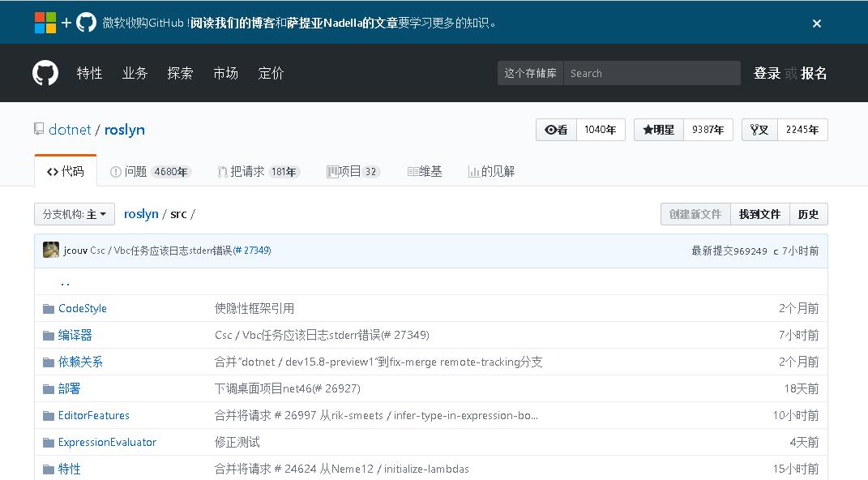Click the 找到文件 button

tap(760, 214)
